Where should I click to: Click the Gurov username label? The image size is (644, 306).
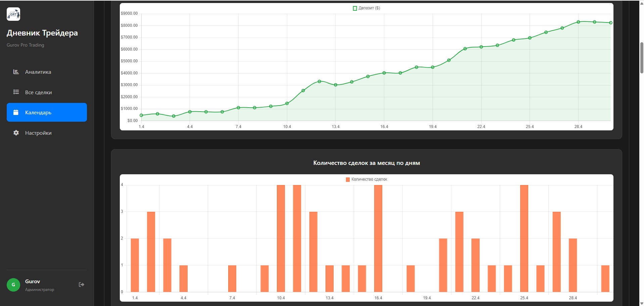pos(33,282)
